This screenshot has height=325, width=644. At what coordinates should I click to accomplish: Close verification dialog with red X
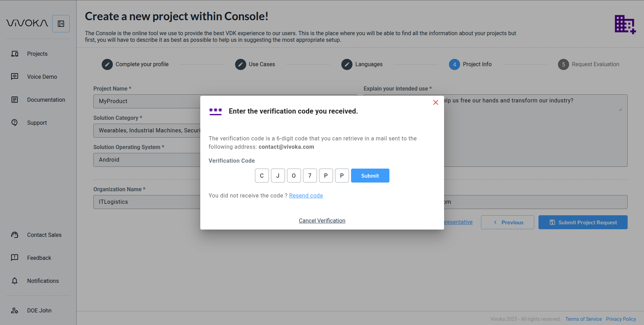click(x=435, y=102)
